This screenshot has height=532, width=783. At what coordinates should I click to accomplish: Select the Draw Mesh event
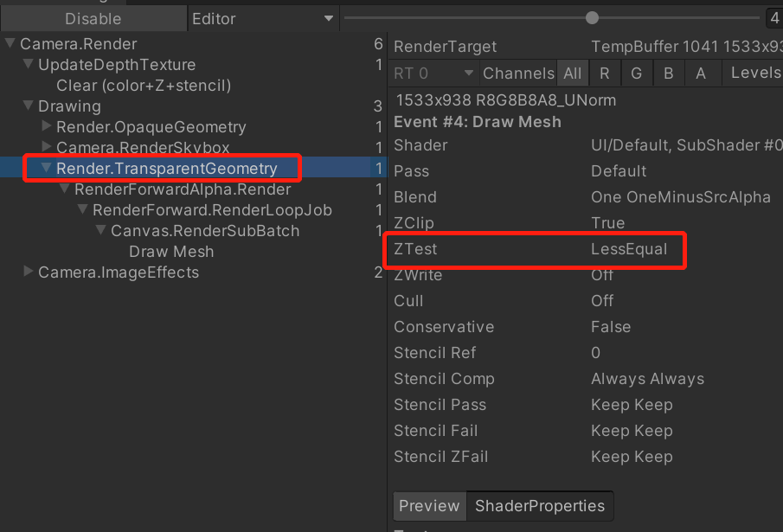click(x=171, y=252)
